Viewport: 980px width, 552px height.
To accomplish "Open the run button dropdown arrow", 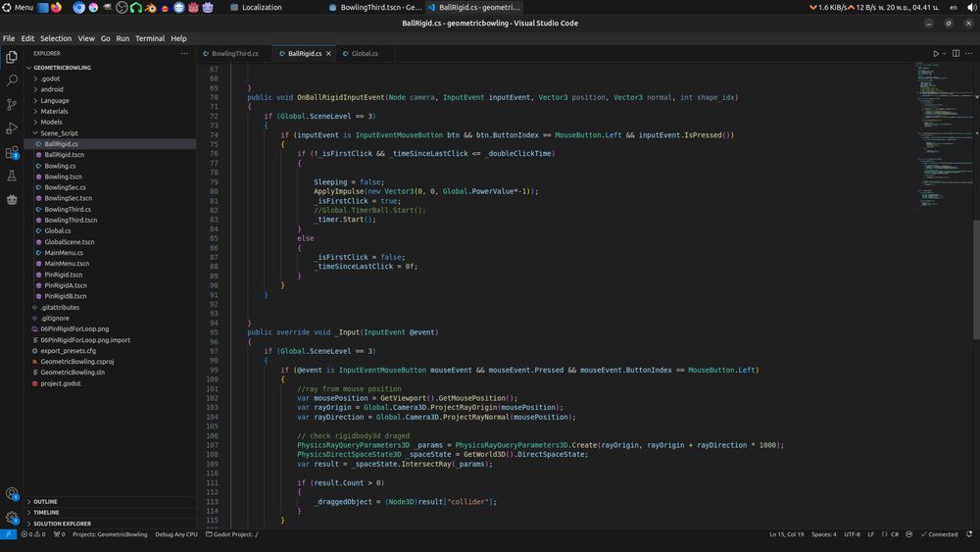I will click(x=944, y=53).
